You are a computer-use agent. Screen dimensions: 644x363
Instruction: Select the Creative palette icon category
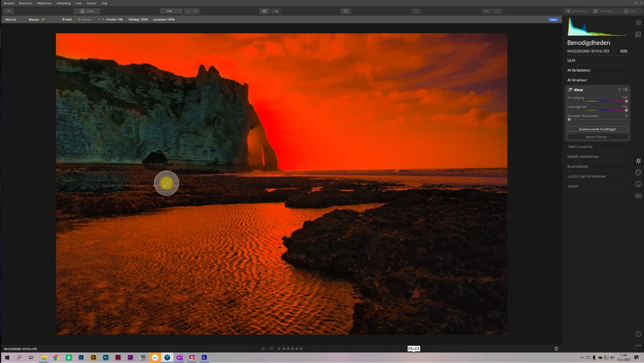(638, 173)
